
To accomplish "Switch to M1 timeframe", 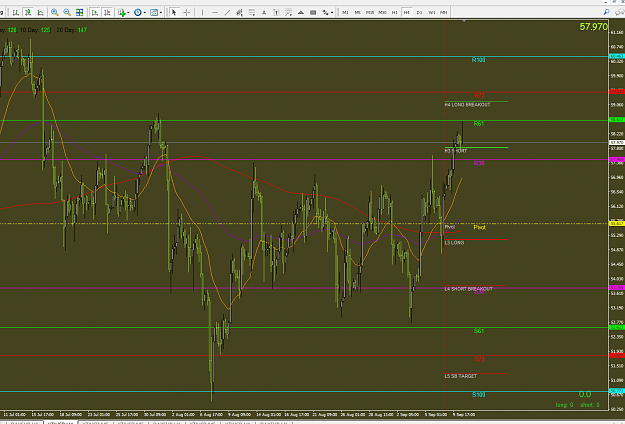I will point(345,12).
